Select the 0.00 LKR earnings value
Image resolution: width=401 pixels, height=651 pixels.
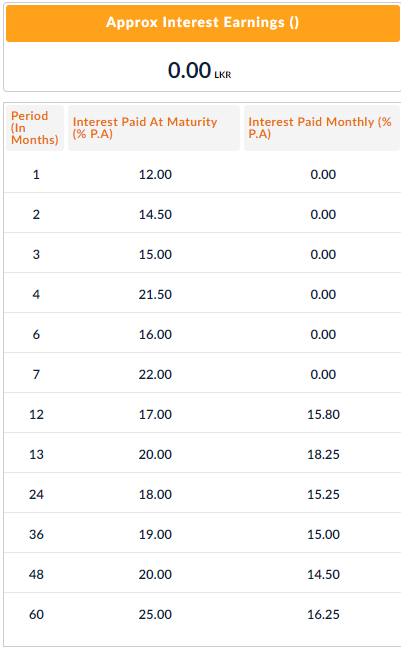click(x=200, y=70)
